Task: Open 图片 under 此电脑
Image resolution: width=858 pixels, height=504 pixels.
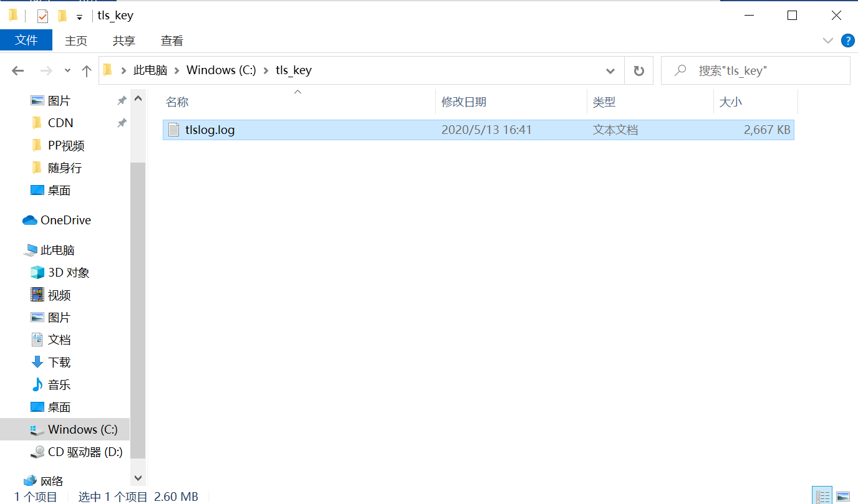Action: tap(59, 317)
